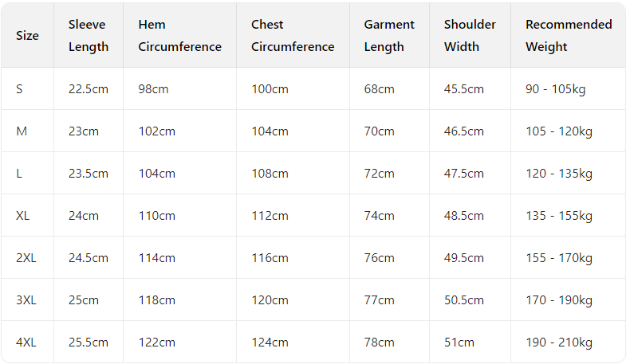Select the Hem Circumference header cell
Image resolution: width=626 pixels, height=364 pixels.
pos(179,36)
